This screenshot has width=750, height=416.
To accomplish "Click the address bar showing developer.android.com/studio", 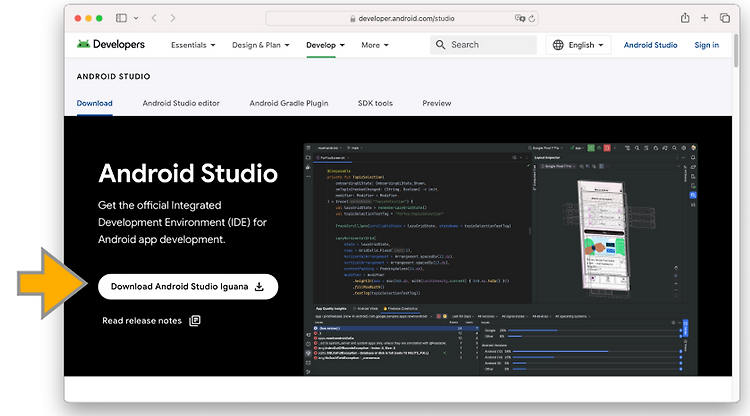I will (402, 18).
